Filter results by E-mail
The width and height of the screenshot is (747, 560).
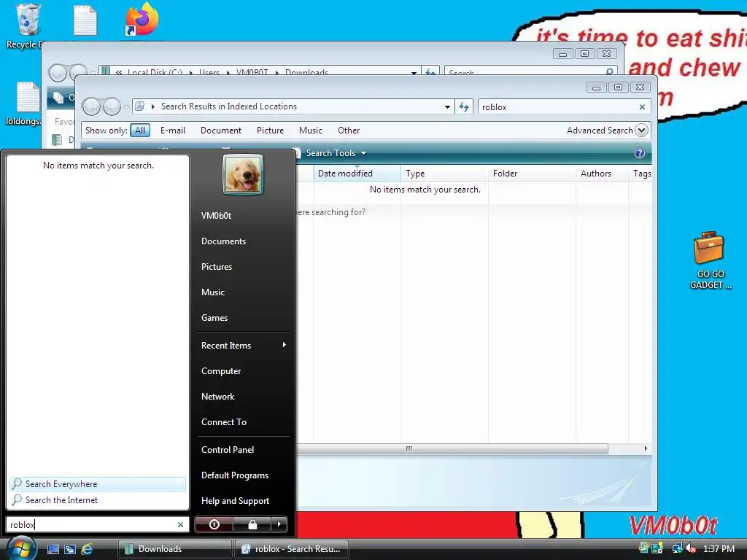pos(172,131)
